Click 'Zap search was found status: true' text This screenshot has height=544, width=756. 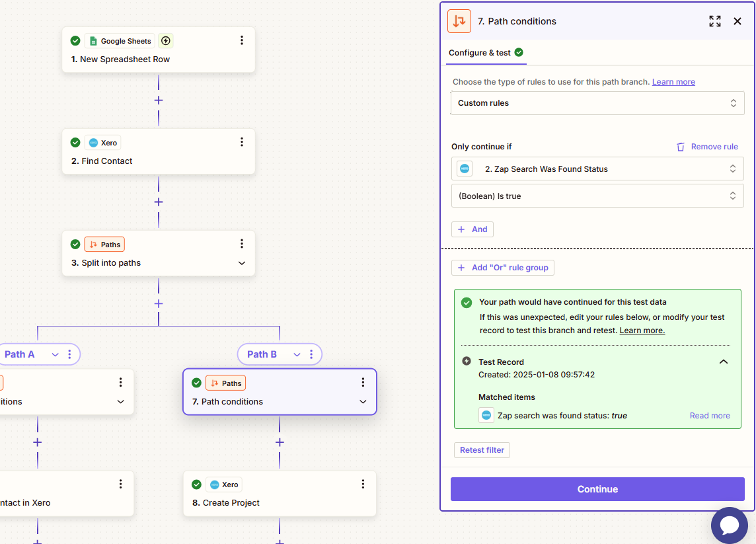pyautogui.click(x=562, y=416)
